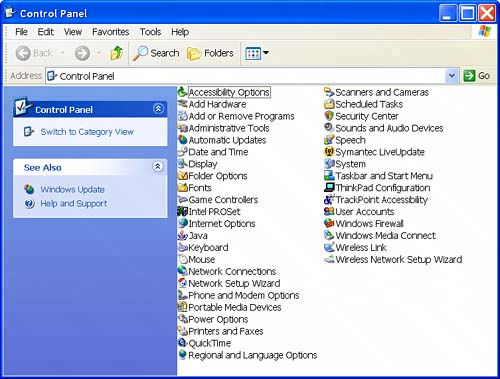Open the Regional and Language Options icon

click(x=183, y=355)
